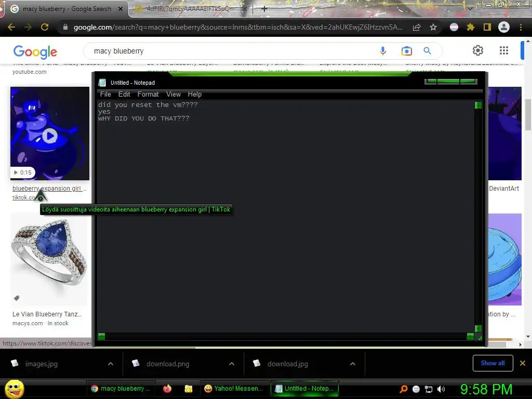Open Notepad Help menu
Screen dimensions: 532x399
point(195,95)
